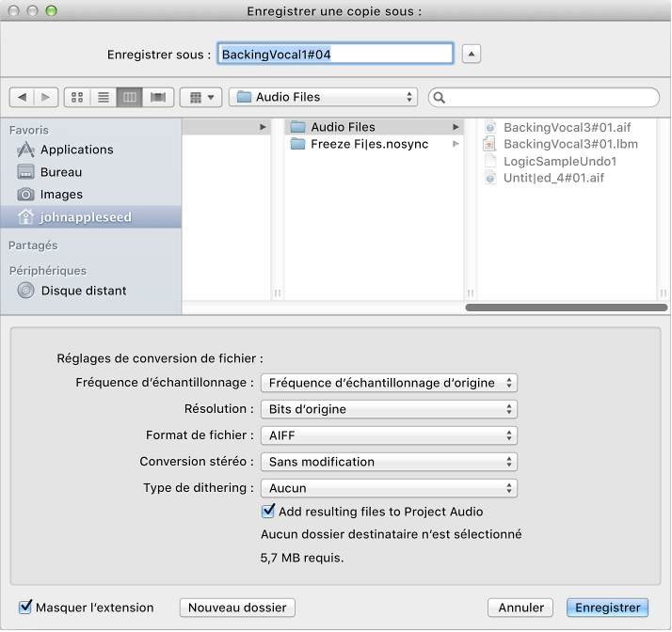
Task: Click the Enregistrer sous filename field
Action: 335,54
